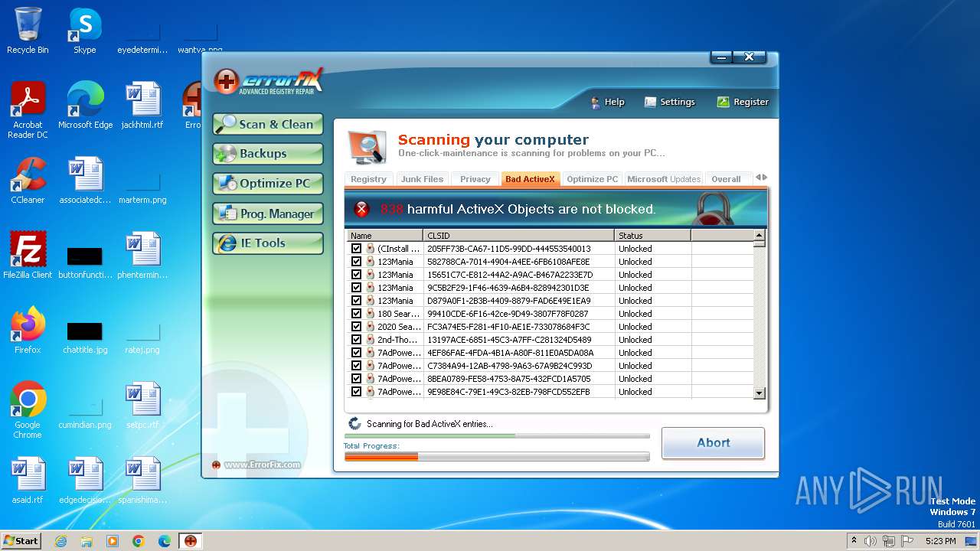Switch to the Junk Files tab
980x551 pixels.
coord(422,179)
